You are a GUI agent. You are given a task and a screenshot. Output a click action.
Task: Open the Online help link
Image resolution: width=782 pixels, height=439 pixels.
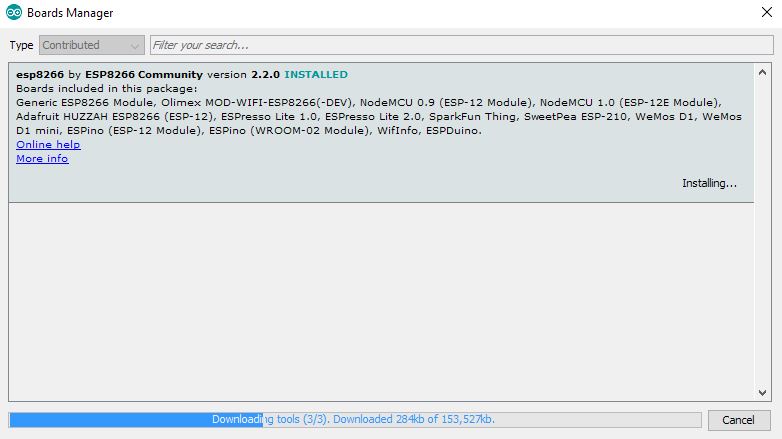[x=48, y=145]
